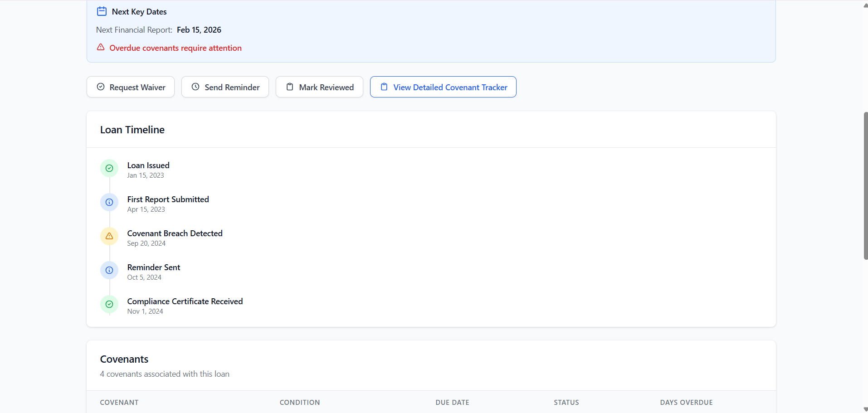Click the Request Waiver button
Screen dimensions: 868x413
click(131, 87)
